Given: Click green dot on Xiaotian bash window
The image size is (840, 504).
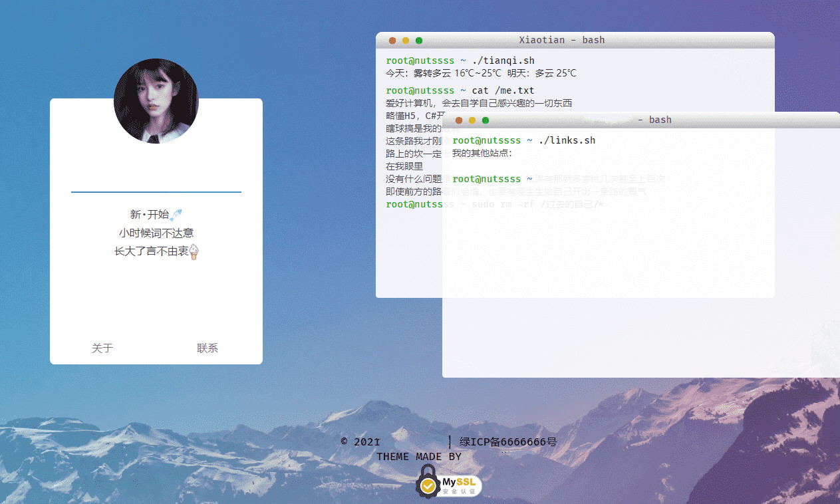Looking at the screenshot, I should click(x=419, y=41).
